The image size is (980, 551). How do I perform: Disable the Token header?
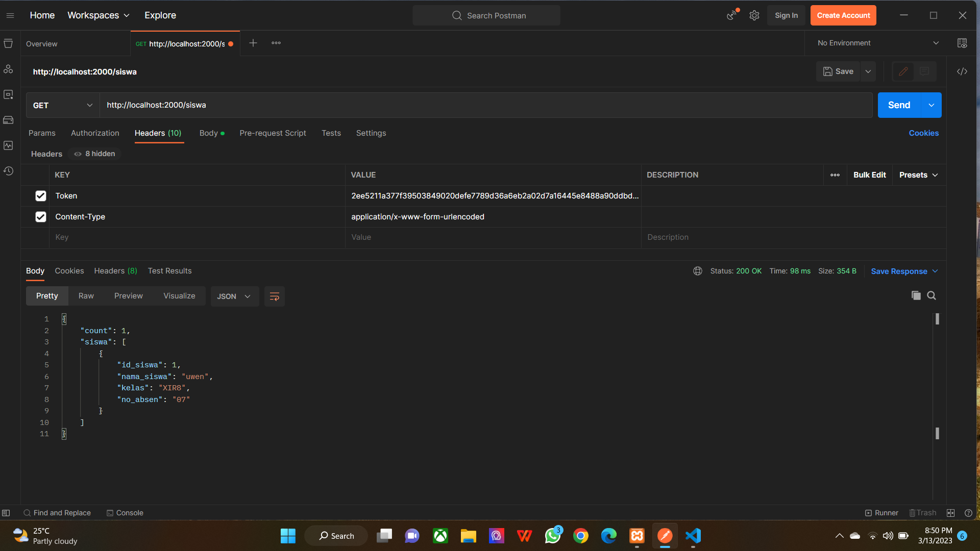(40, 196)
